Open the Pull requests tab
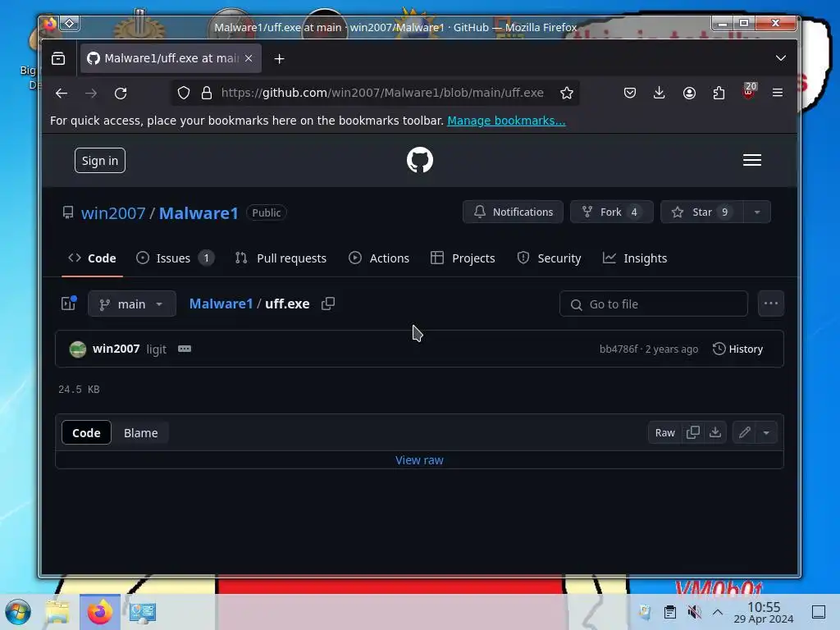The width and height of the screenshot is (840, 630). click(x=281, y=258)
